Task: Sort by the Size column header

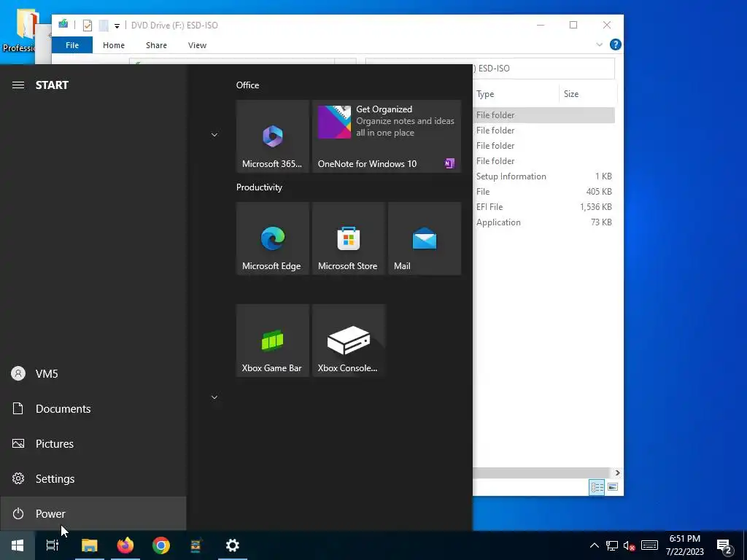Action: tap(587, 94)
